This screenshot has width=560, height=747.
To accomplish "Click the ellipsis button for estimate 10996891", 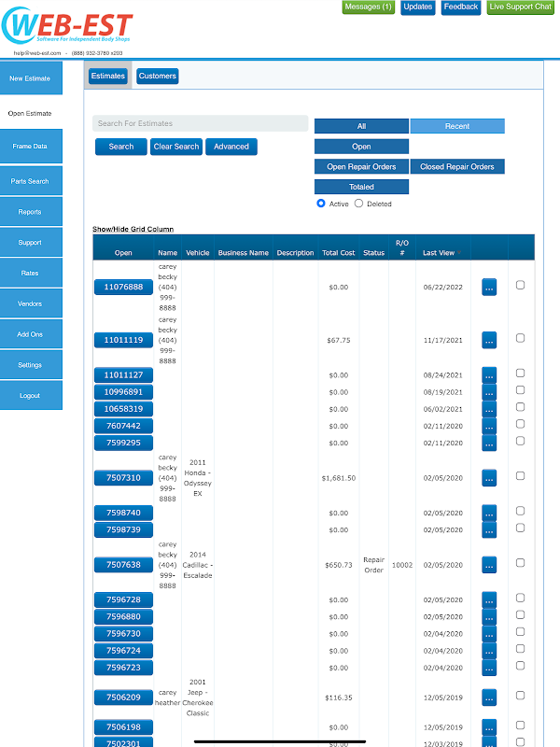I will 489,392.
